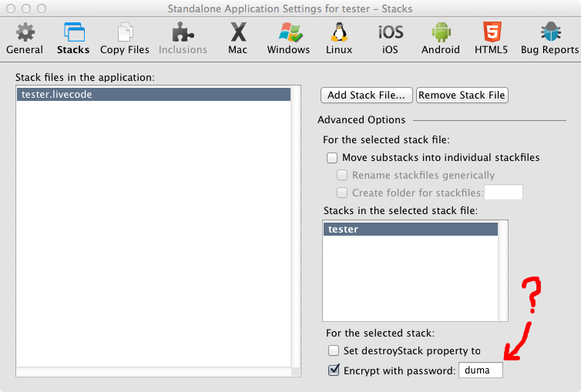The height and width of the screenshot is (392, 581).
Task: Check Move substacks into individual stackfiles
Action: [x=331, y=158]
